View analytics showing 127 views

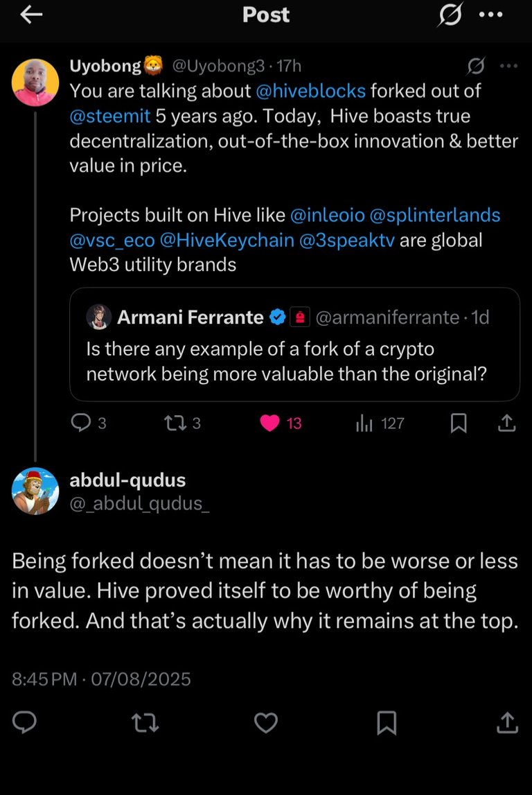click(x=380, y=423)
